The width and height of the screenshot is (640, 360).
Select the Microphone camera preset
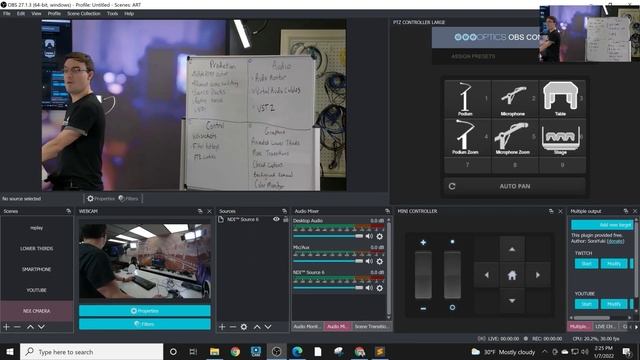click(x=515, y=99)
